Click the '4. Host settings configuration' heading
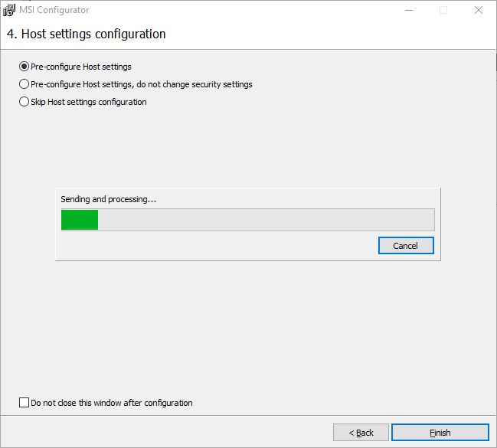 coord(86,34)
